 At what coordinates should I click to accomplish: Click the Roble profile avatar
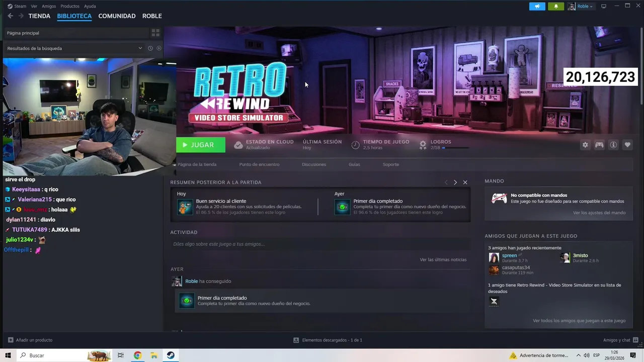[572, 6]
